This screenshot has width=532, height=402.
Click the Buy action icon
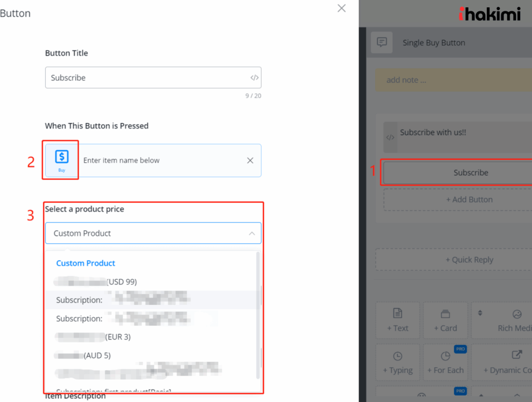pos(61,160)
